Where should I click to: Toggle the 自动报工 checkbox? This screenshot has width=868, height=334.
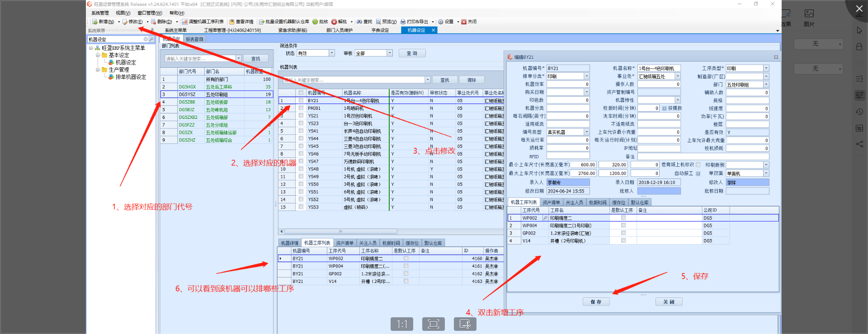pyautogui.click(x=698, y=174)
